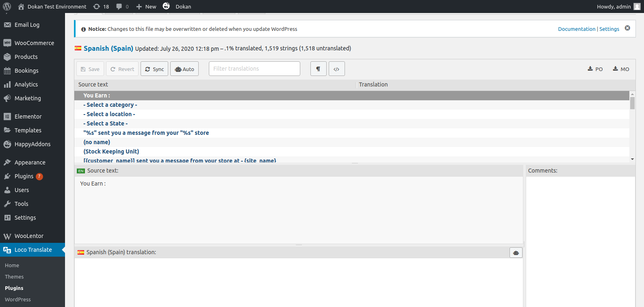Sync translations with source
Viewport: 644px width, 307px height.
(x=154, y=69)
